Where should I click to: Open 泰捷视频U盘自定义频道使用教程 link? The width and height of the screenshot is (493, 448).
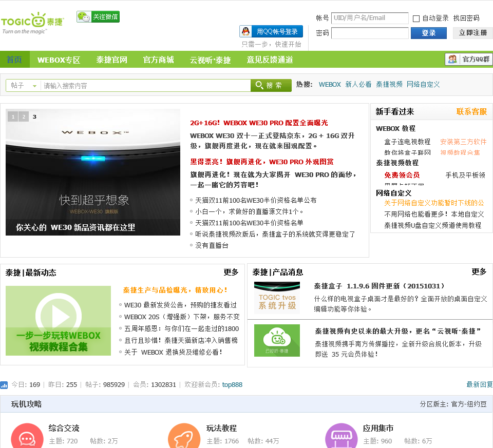tap(432, 225)
